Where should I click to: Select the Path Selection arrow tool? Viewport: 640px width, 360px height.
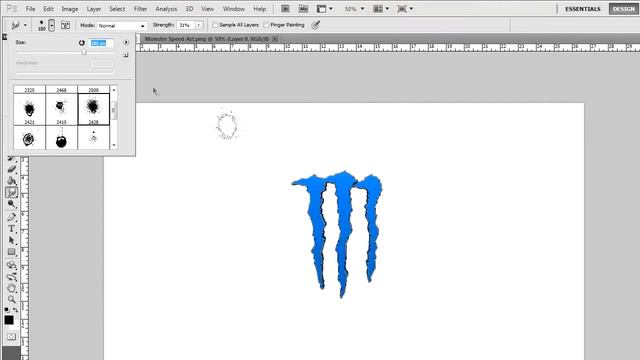coord(12,240)
